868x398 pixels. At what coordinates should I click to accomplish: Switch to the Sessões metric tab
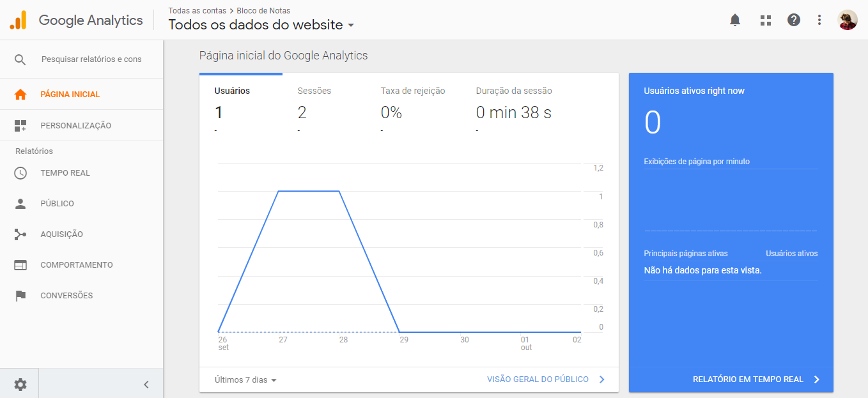314,102
